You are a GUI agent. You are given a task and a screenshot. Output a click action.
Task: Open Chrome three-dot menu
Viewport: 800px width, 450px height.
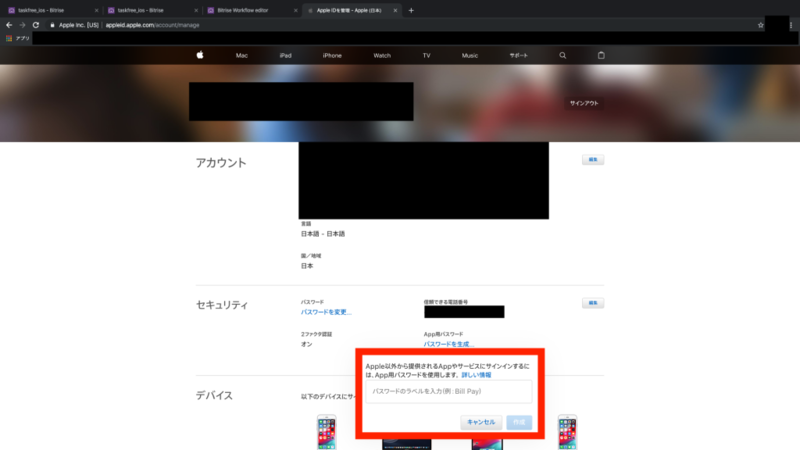click(x=791, y=25)
